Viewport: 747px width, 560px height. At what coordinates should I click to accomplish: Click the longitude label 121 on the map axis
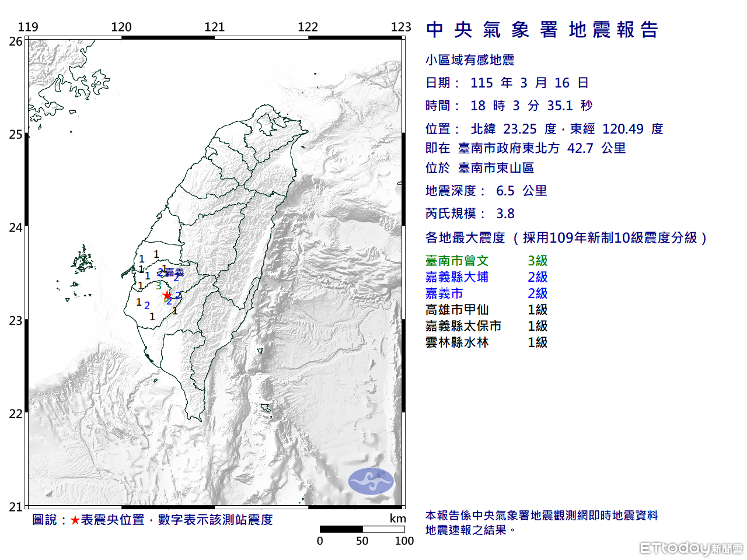point(215,26)
